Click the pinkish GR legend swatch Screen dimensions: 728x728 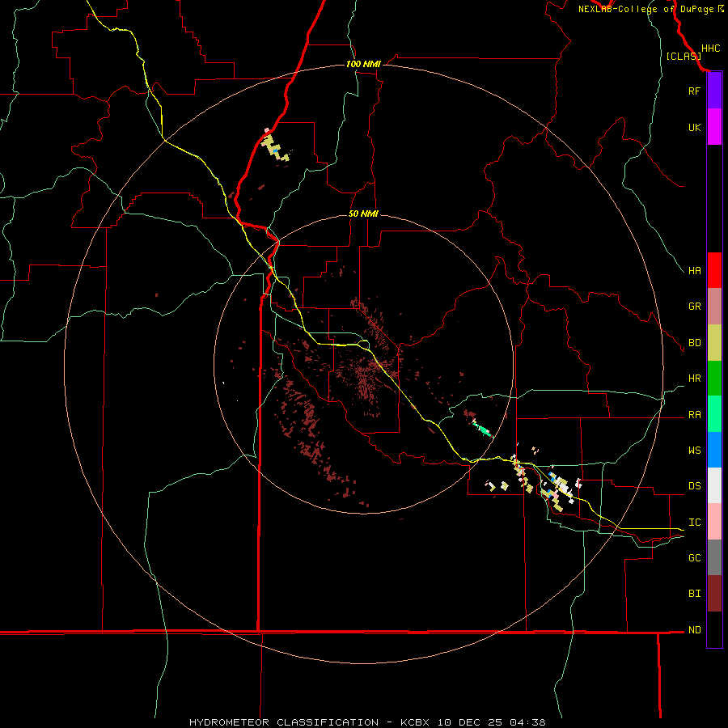714,307
